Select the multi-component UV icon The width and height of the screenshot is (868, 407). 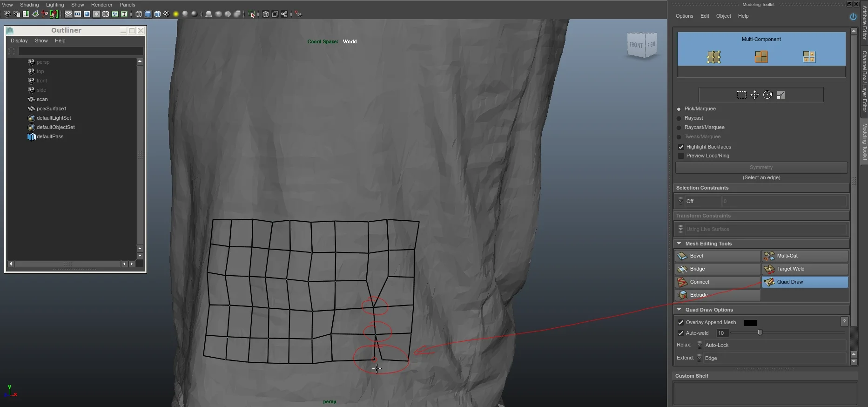click(x=809, y=57)
